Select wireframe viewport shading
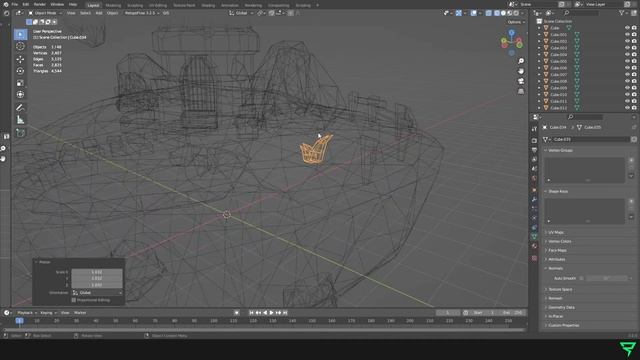 point(496,13)
